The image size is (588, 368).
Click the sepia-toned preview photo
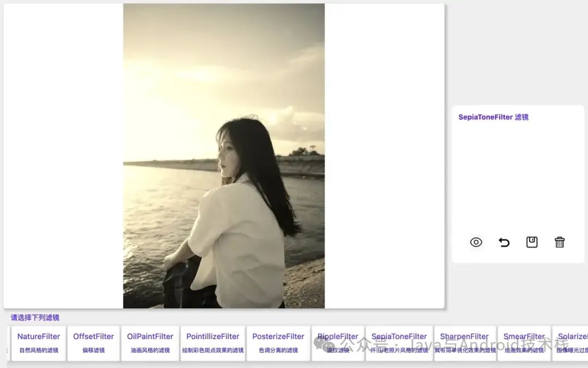coord(224,156)
